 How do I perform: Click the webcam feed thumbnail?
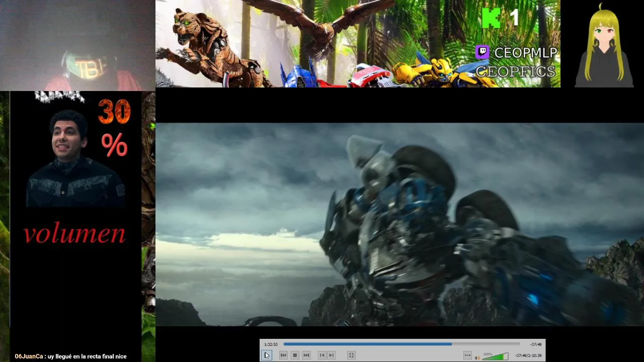coord(77,45)
